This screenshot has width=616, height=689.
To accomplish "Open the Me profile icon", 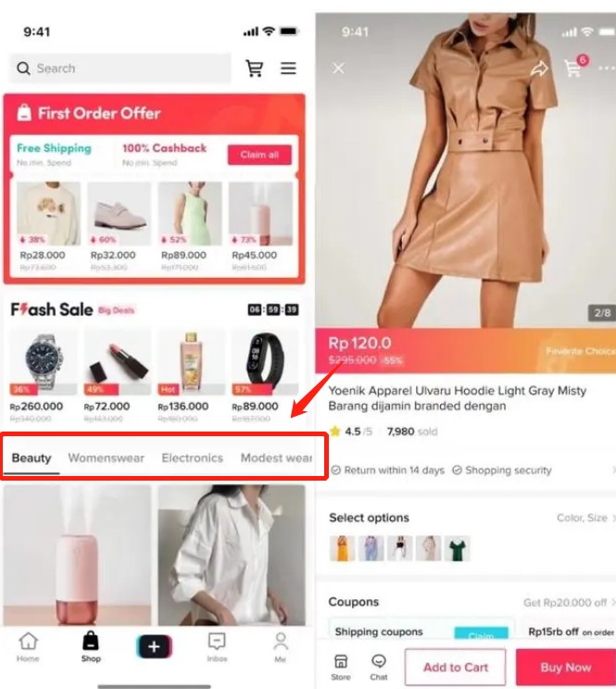I will [x=281, y=647].
